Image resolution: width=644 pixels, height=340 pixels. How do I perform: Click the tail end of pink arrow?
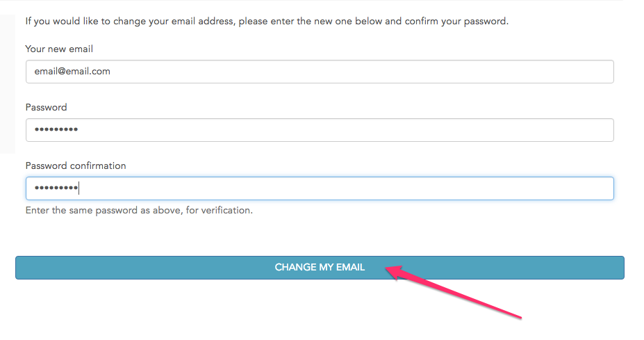(520, 317)
